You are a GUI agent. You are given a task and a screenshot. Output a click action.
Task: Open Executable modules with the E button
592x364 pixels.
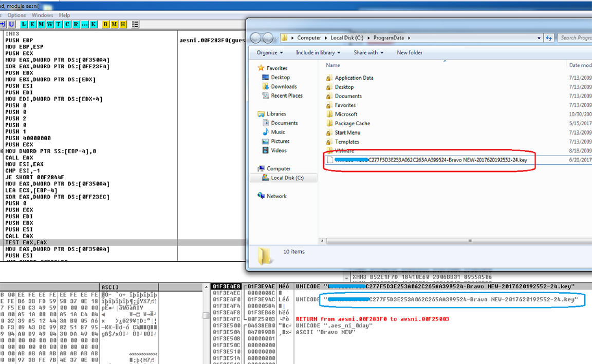[32, 24]
